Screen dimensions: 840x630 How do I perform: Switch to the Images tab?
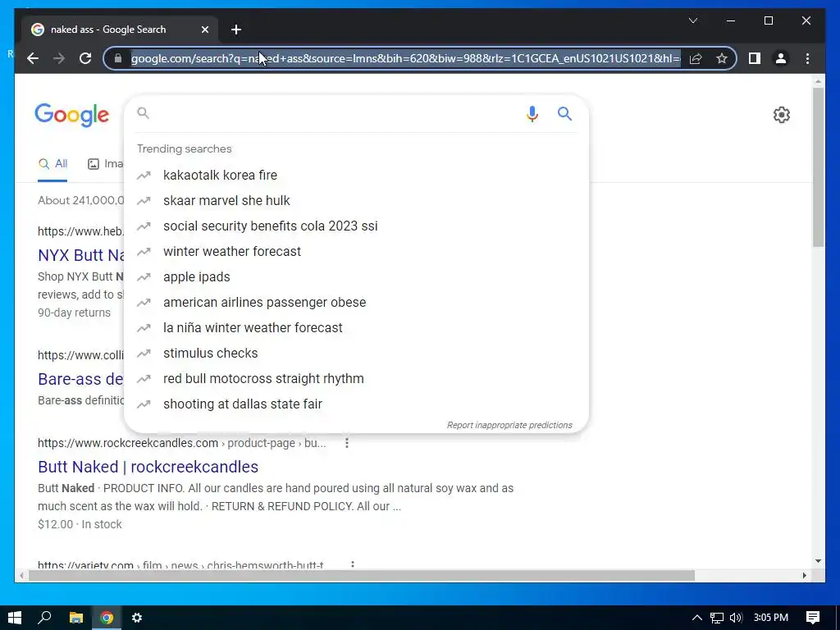[x=105, y=164]
